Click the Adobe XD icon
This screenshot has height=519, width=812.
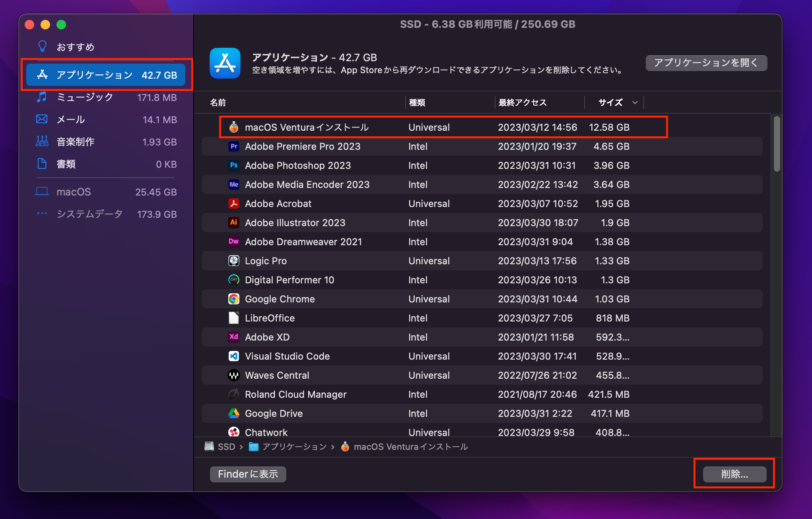[x=234, y=337]
